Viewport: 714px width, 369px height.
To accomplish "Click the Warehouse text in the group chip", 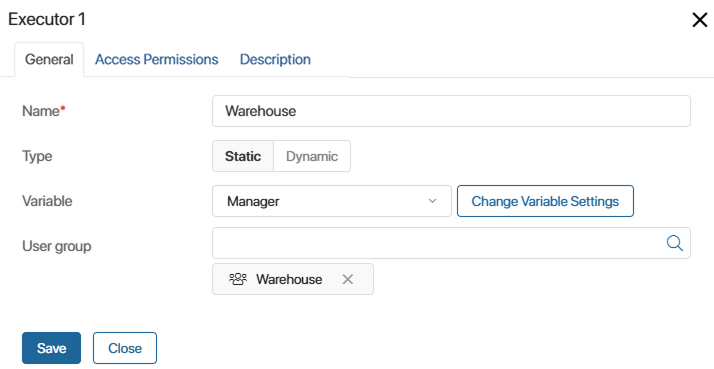I will point(289,279).
